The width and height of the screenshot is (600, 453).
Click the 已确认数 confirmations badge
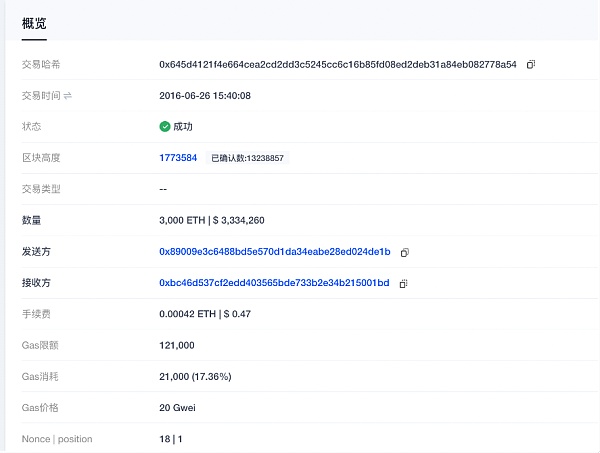pos(247,158)
